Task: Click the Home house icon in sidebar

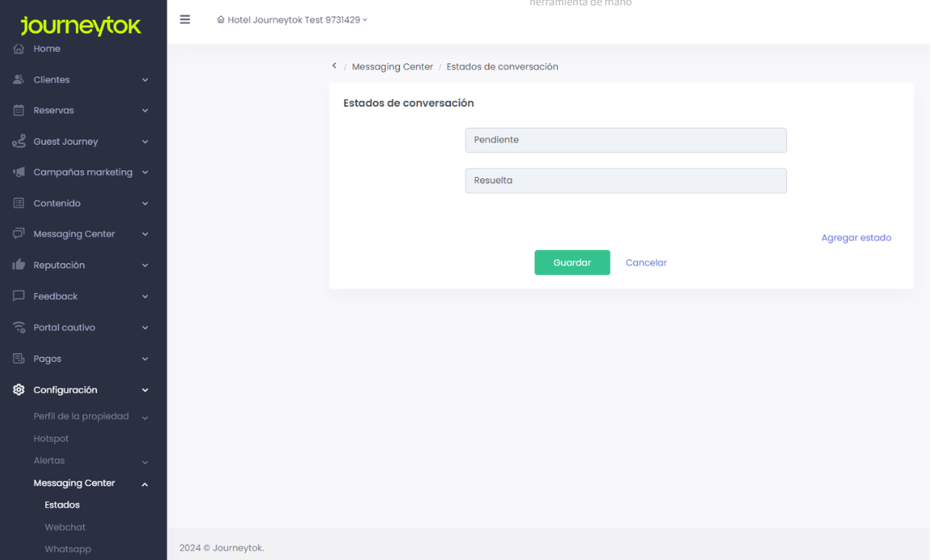Action: click(19, 49)
